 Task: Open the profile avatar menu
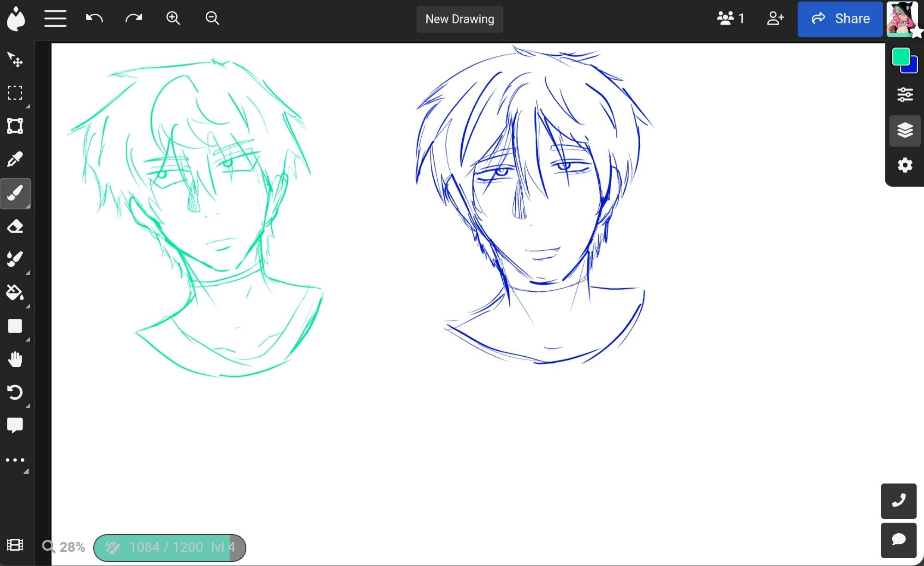click(x=901, y=18)
